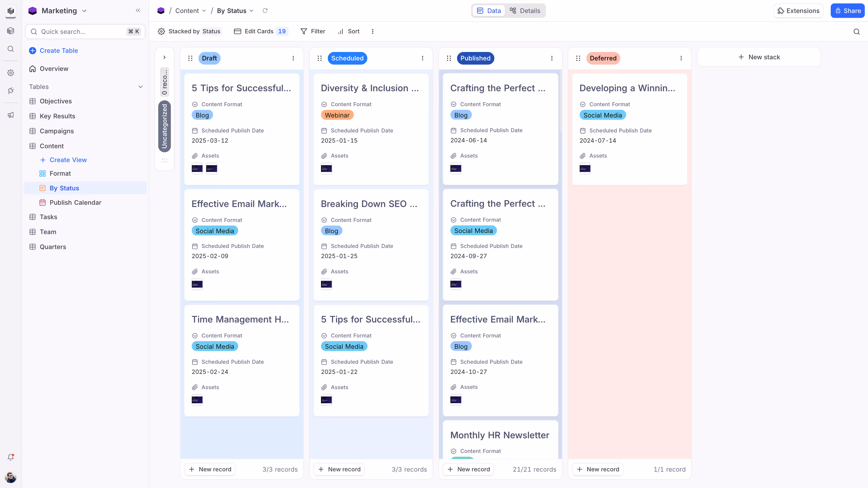Click the Share button
Viewport: 868px width, 488px height.
click(x=847, y=11)
